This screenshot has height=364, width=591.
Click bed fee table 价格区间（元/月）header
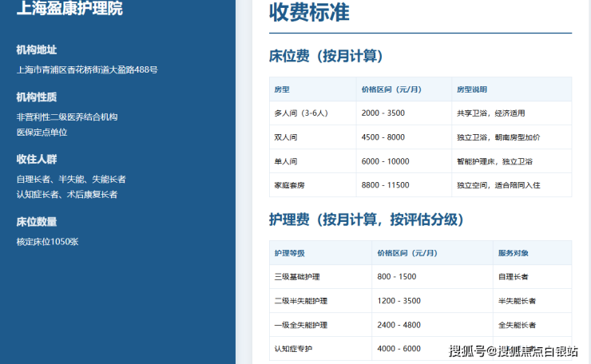(x=391, y=89)
